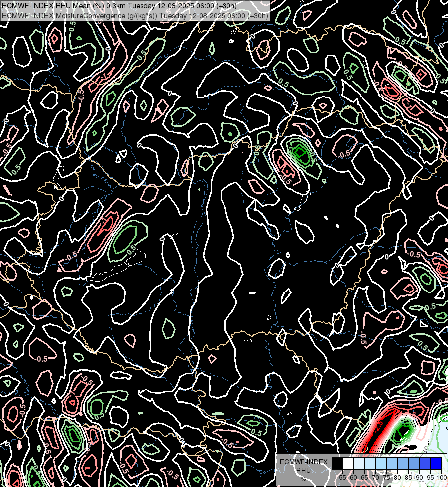Click the ECMWF-INDEX RHU legend label
This screenshot has height=487, width=448.
[304, 466]
